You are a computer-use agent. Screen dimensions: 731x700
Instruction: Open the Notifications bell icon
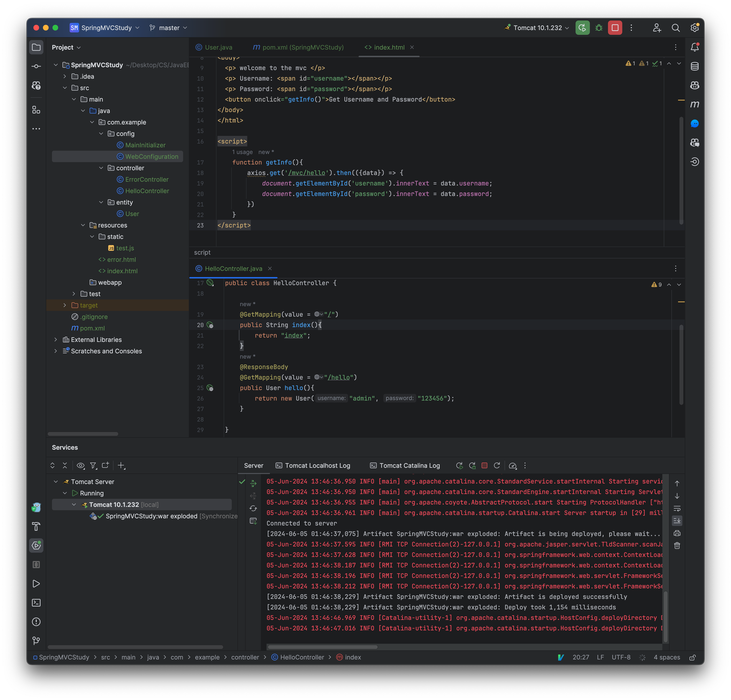coord(695,47)
